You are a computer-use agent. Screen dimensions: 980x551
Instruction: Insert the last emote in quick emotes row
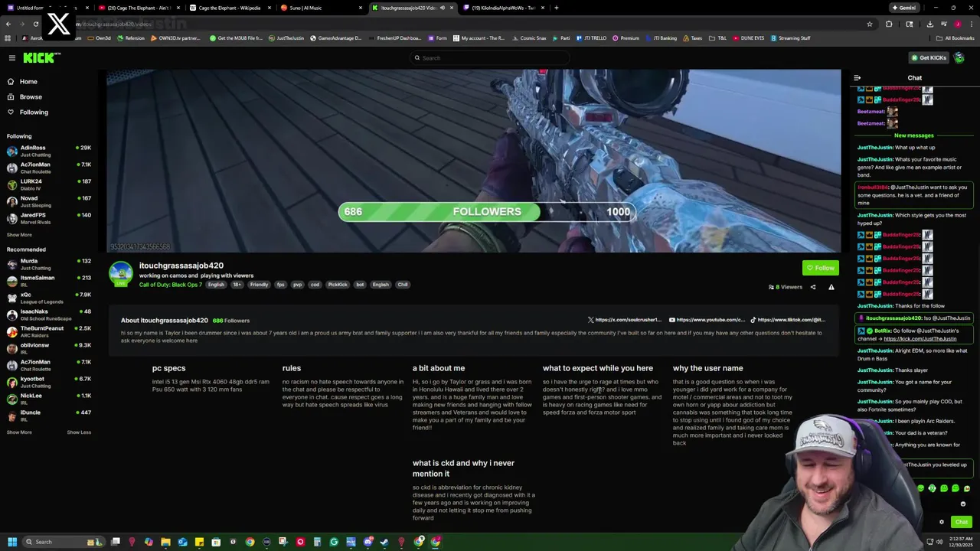click(x=967, y=488)
